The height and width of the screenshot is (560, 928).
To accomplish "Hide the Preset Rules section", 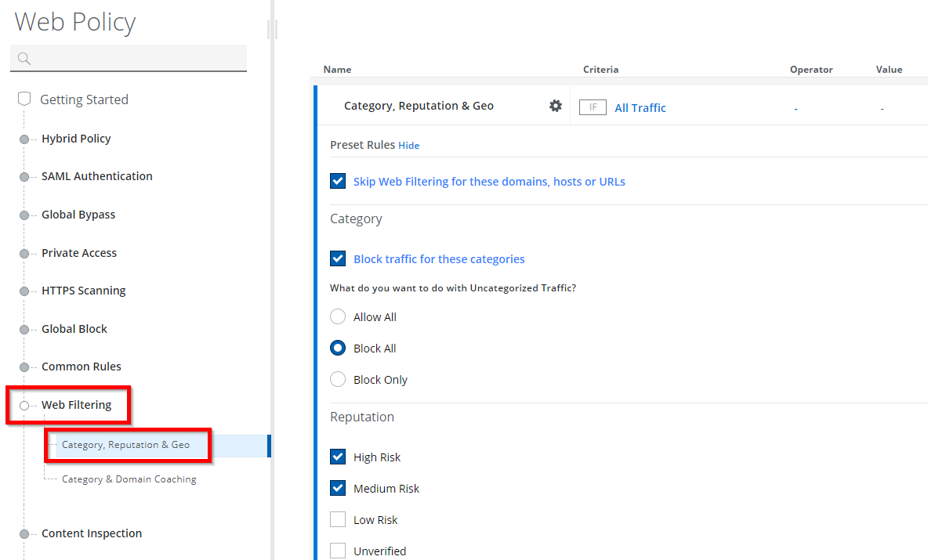I will [408, 145].
